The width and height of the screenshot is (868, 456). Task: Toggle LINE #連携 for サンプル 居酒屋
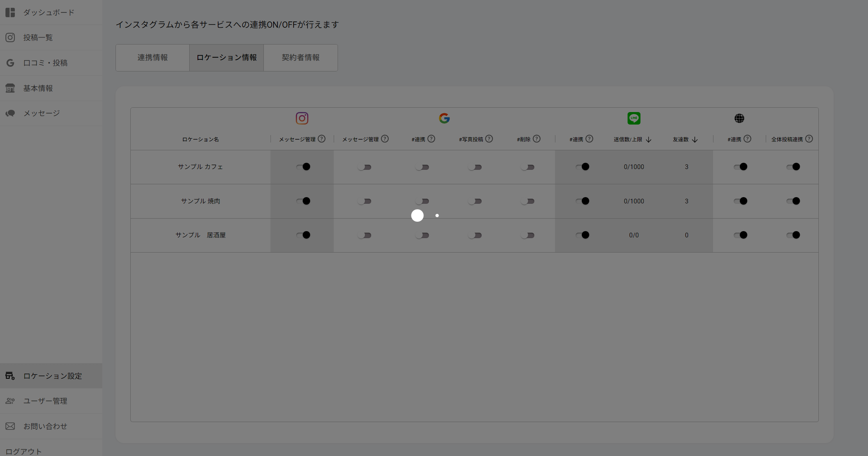click(x=582, y=235)
